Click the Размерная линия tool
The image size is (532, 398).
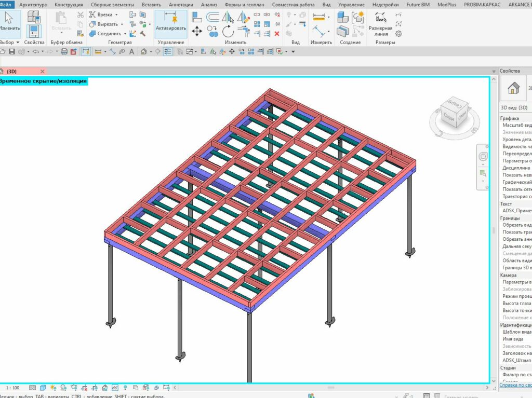[x=381, y=24]
